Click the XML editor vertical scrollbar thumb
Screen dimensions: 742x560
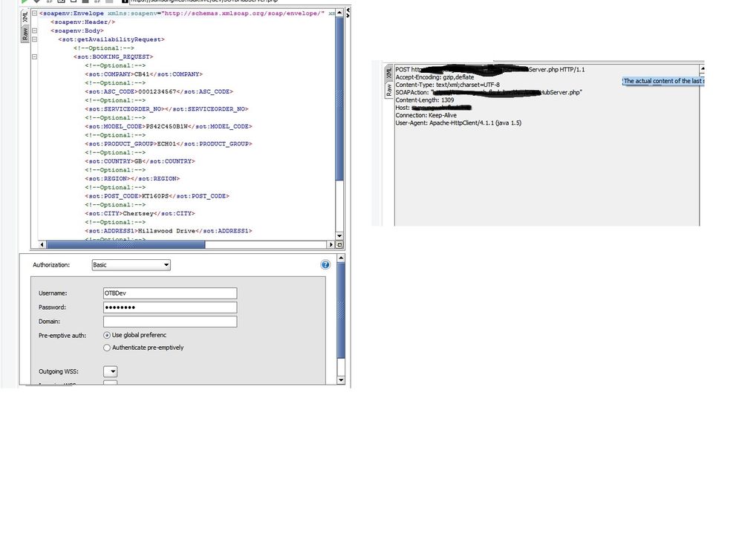(x=339, y=99)
